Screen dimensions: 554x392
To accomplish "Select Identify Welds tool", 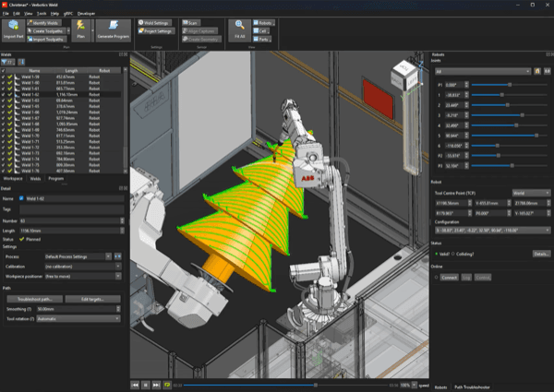I will [44, 23].
